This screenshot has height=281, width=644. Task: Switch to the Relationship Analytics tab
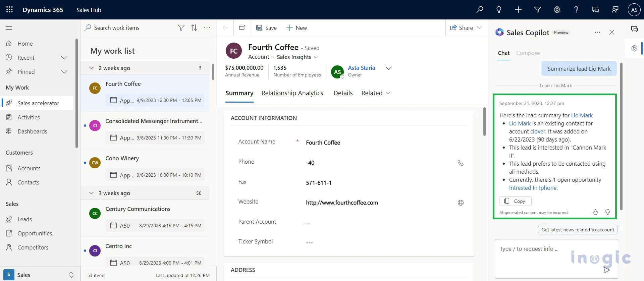pyautogui.click(x=292, y=93)
